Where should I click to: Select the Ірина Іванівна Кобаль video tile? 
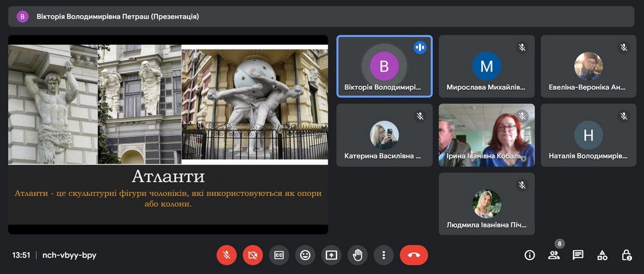point(487,135)
